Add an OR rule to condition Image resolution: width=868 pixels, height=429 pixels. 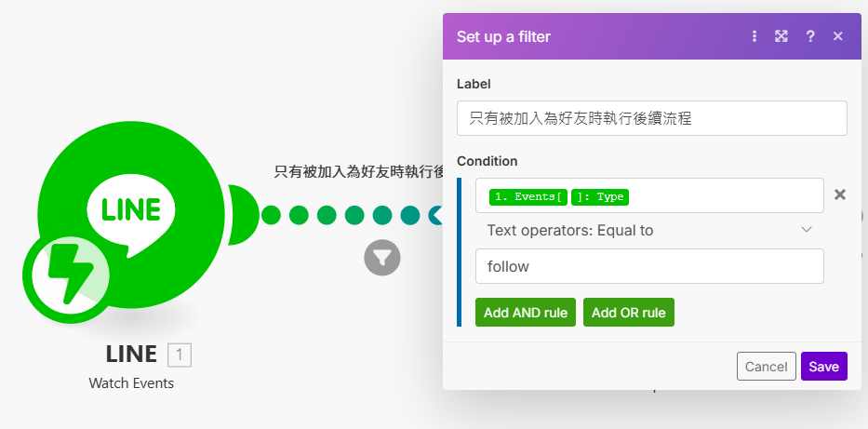[628, 313]
